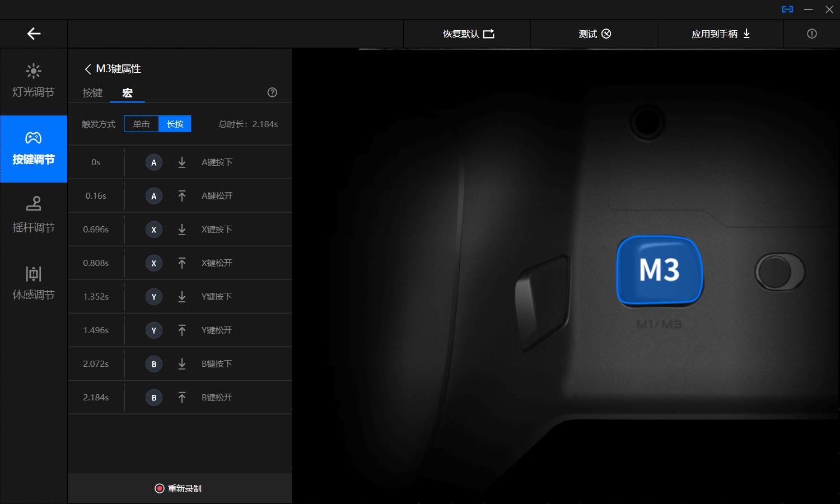Click the X button icon at 0.696s
The height and width of the screenshot is (504, 840).
point(154,230)
